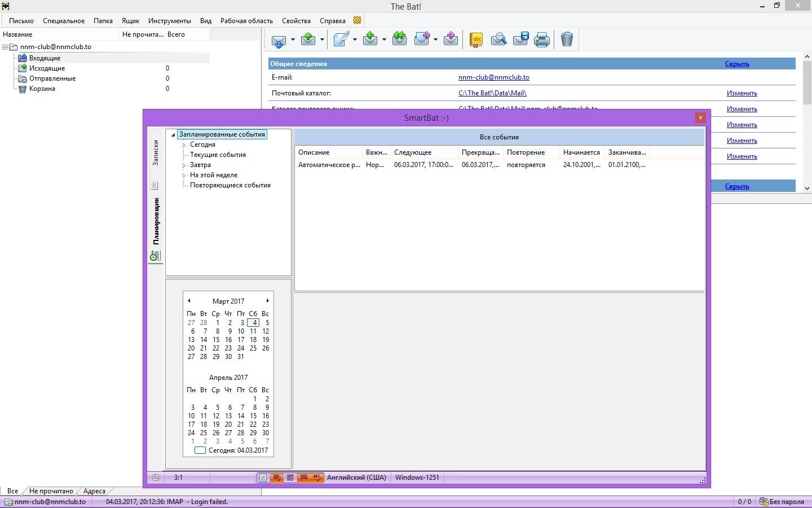This screenshot has height=508, width=812.
Task: Click account icon in main status bar
Action: tap(8, 502)
